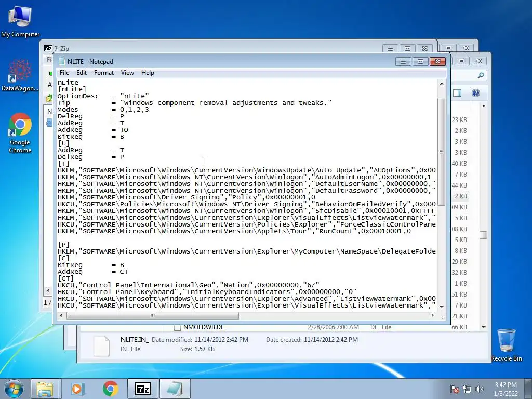Open Chrome from the taskbar
This screenshot has height=399, width=532.
(x=110, y=389)
